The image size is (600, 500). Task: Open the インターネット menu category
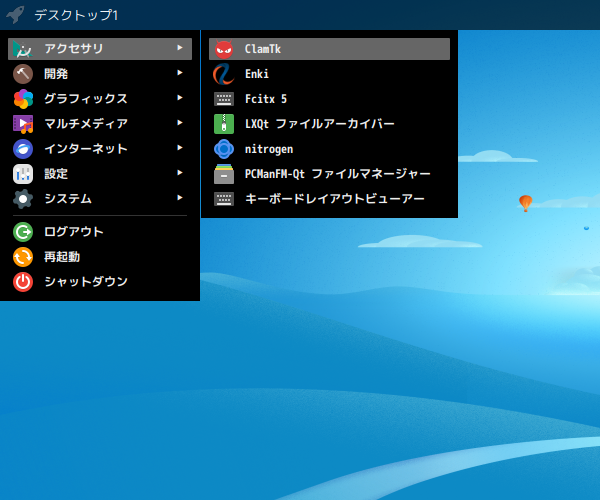(x=100, y=149)
